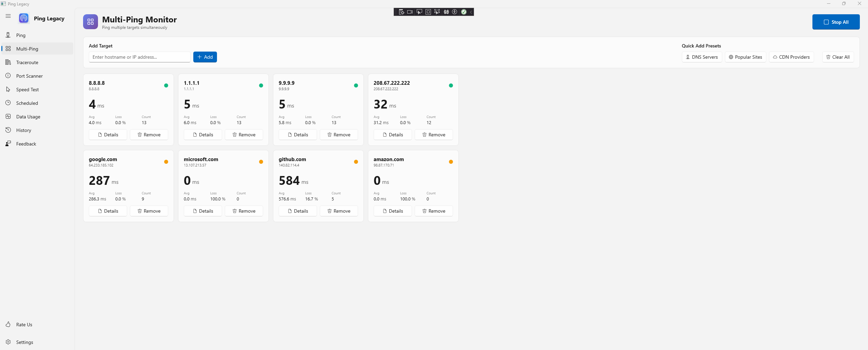The image size is (868, 350).
Task: Remove the 8.8.8.8 target
Action: click(x=149, y=135)
